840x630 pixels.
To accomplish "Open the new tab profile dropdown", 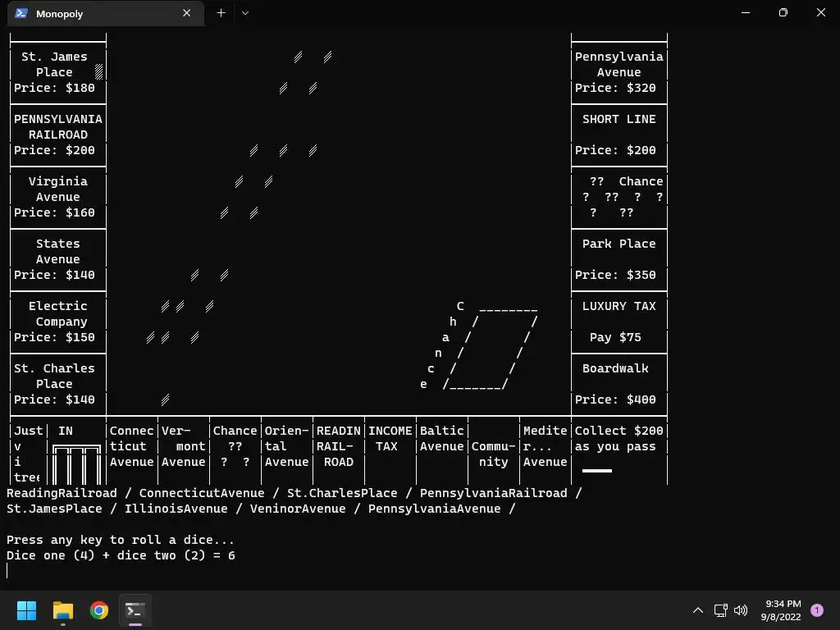I will (x=244, y=13).
